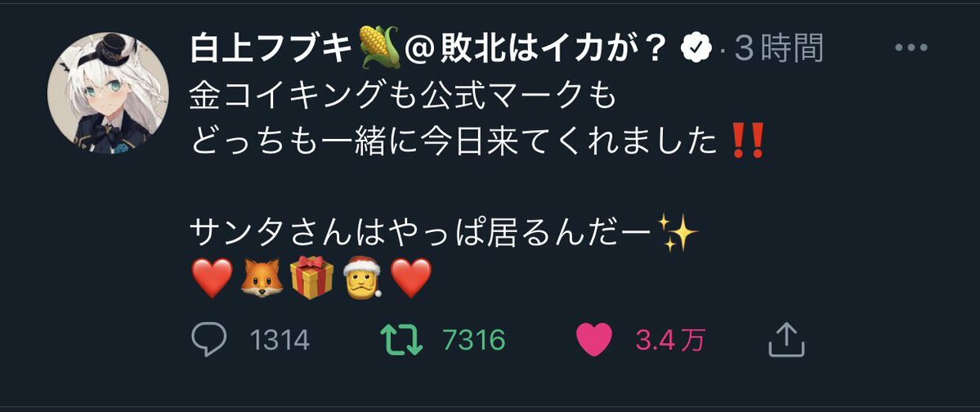Click the fox emoji in tweet

pyautogui.click(x=262, y=279)
